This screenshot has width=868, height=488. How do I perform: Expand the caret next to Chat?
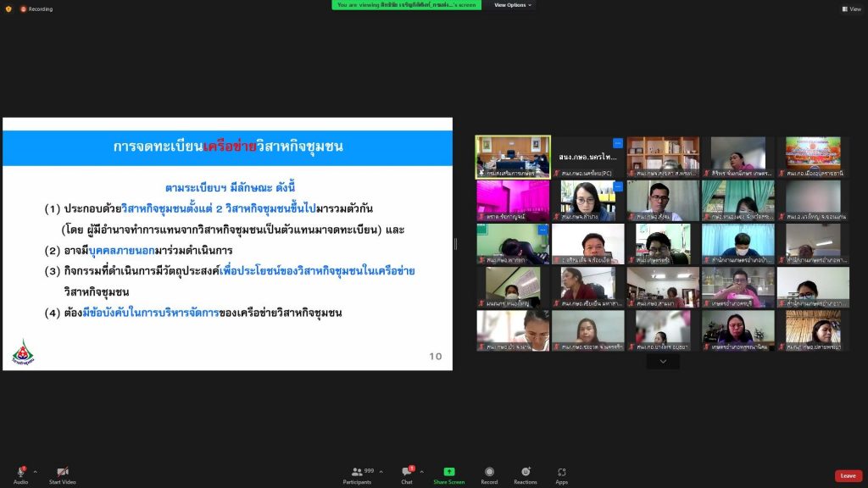[421, 472]
